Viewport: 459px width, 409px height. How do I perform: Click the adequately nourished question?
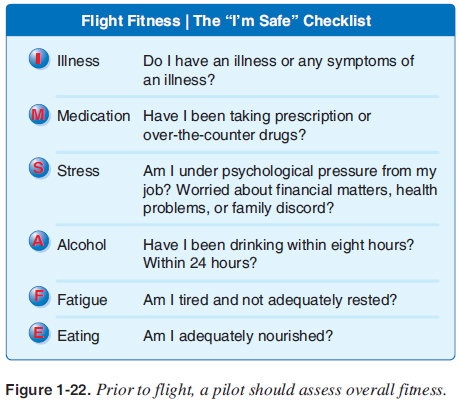(238, 336)
